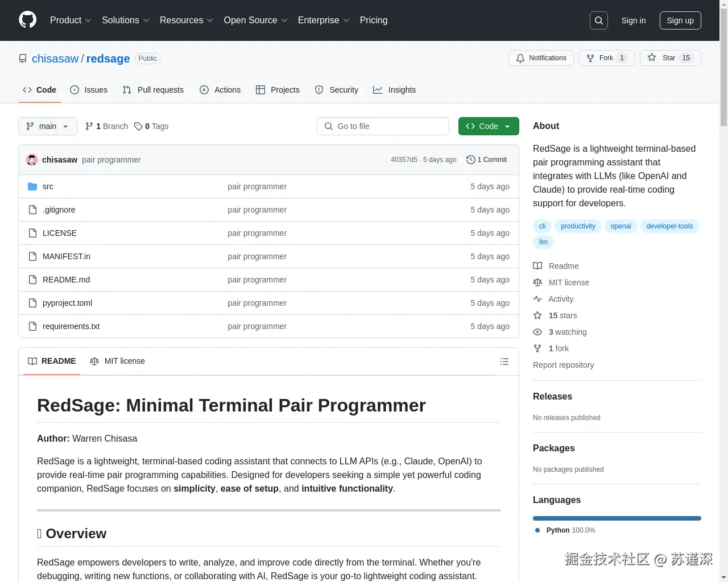The width and height of the screenshot is (728, 582).
Task: Star the redsage repository
Action: (x=670, y=57)
